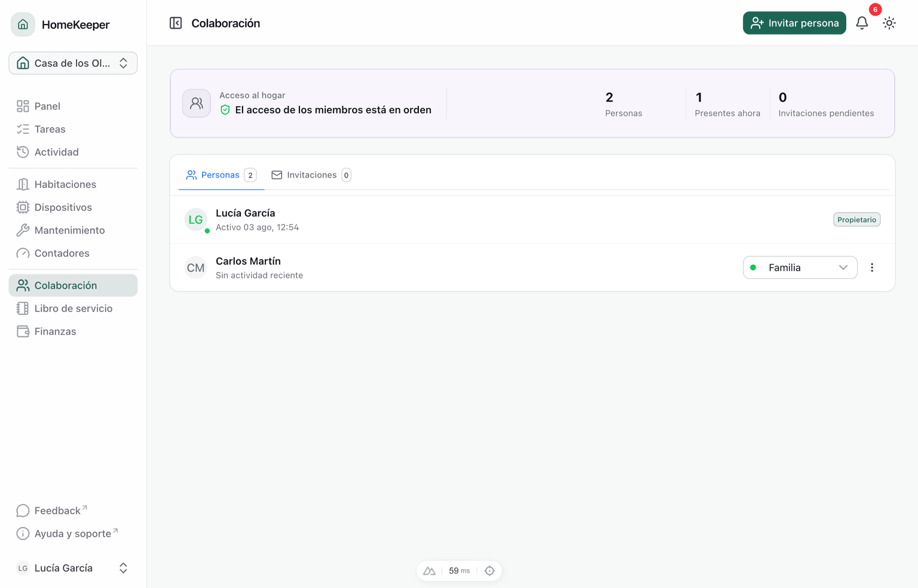Click the Nuxt devtools mountain icon
The height and width of the screenshot is (588, 918).
coord(429,571)
